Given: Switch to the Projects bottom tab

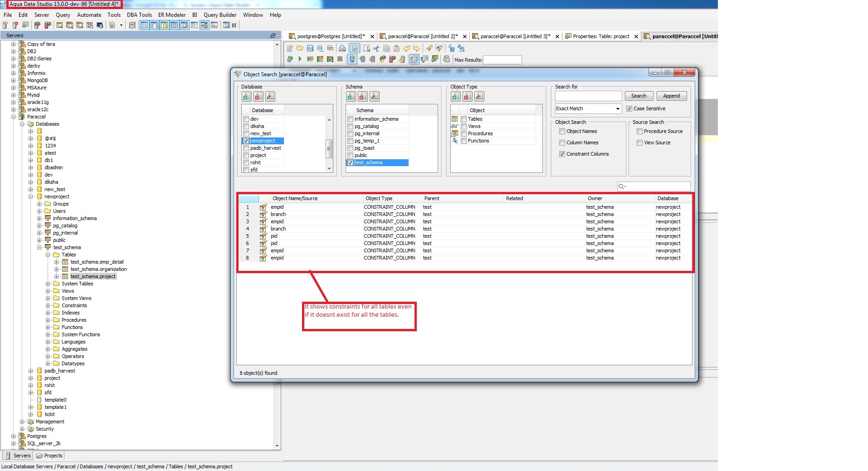Looking at the screenshot, I should [x=49, y=456].
